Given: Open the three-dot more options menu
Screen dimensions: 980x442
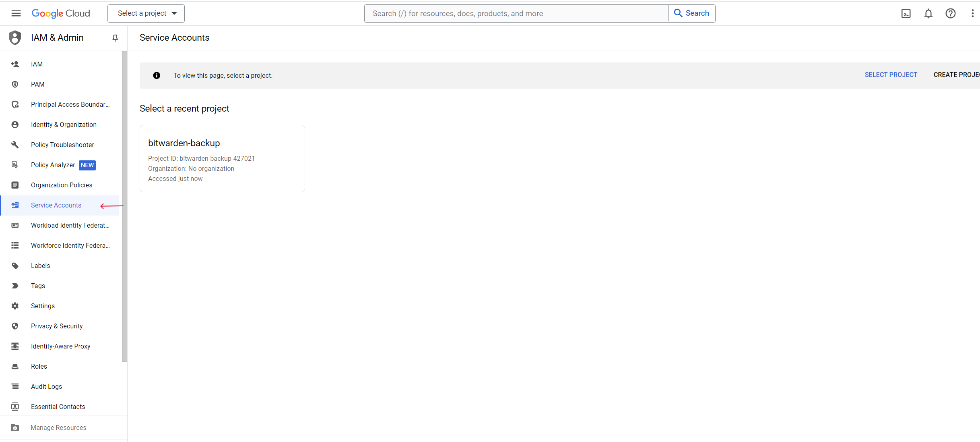Looking at the screenshot, I should tap(973, 13).
